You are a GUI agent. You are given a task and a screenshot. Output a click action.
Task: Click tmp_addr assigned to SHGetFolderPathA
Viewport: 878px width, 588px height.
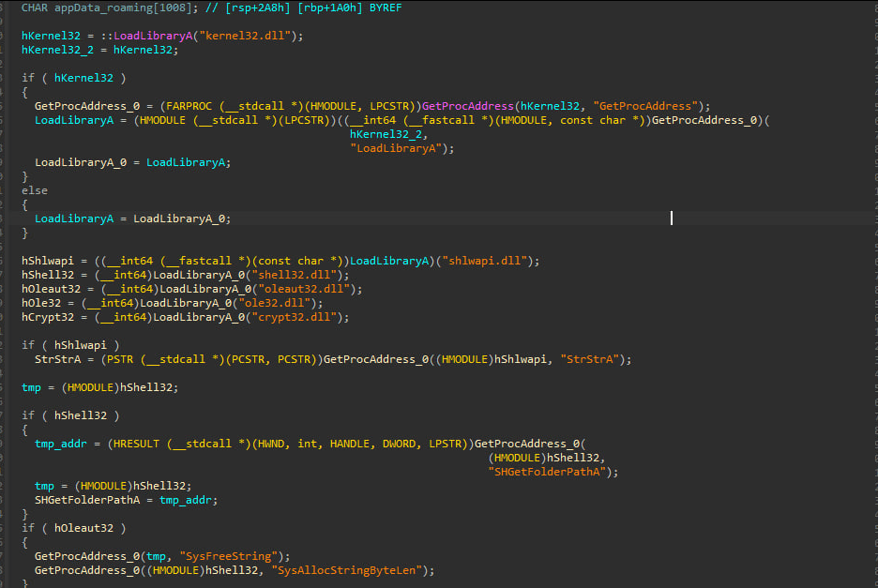[186, 500]
